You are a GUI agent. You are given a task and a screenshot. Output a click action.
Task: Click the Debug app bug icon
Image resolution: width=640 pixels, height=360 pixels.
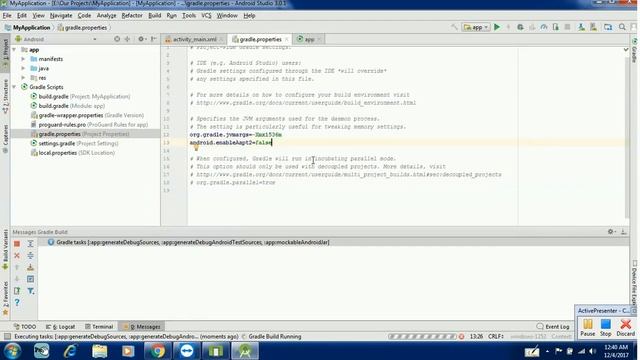[520, 27]
